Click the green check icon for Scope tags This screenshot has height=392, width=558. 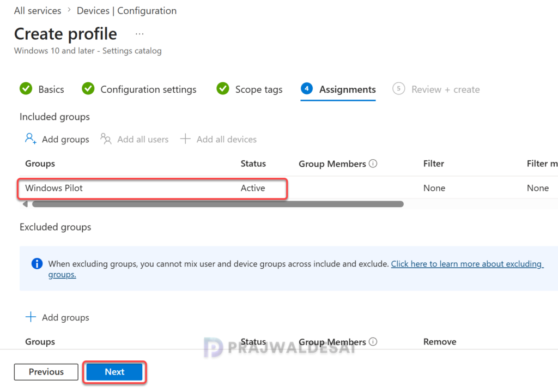coord(223,88)
